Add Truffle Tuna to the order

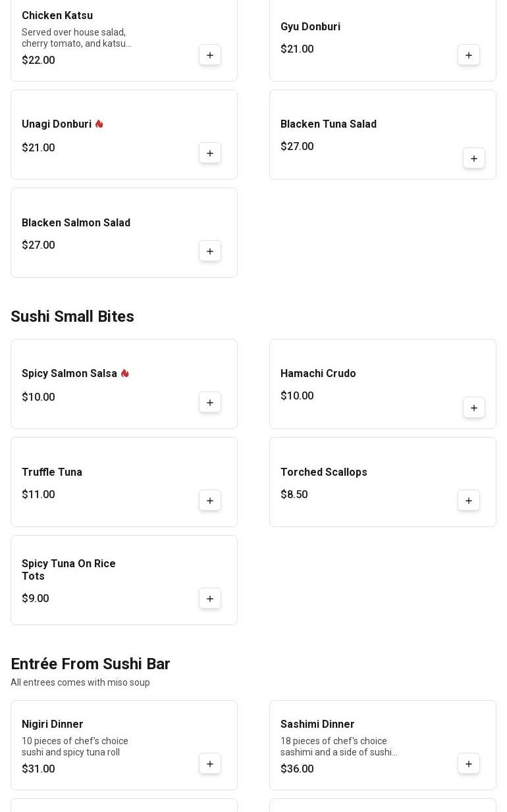click(x=210, y=501)
